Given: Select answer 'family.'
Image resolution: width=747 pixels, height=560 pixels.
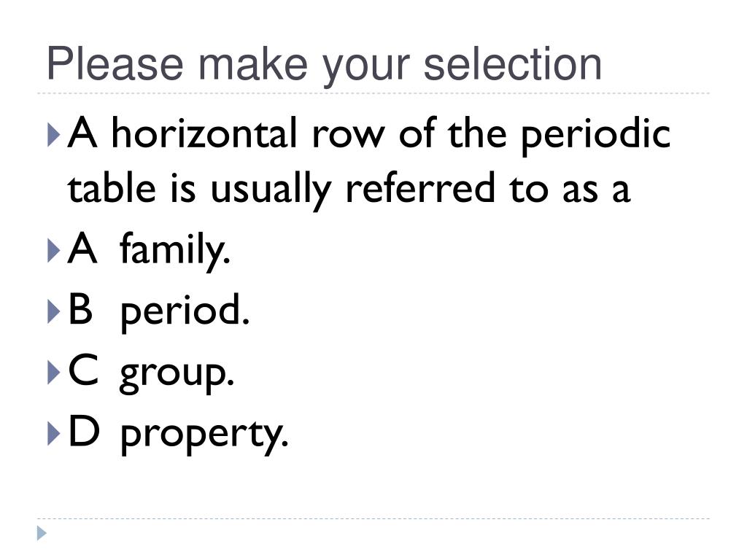Looking at the screenshot, I should click(x=175, y=251).
